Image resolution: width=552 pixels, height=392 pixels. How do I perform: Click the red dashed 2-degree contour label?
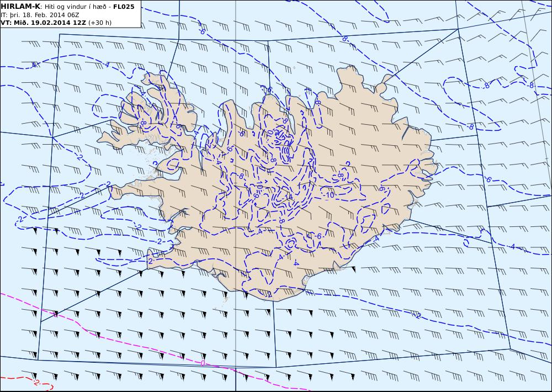pyautogui.click(x=36, y=383)
